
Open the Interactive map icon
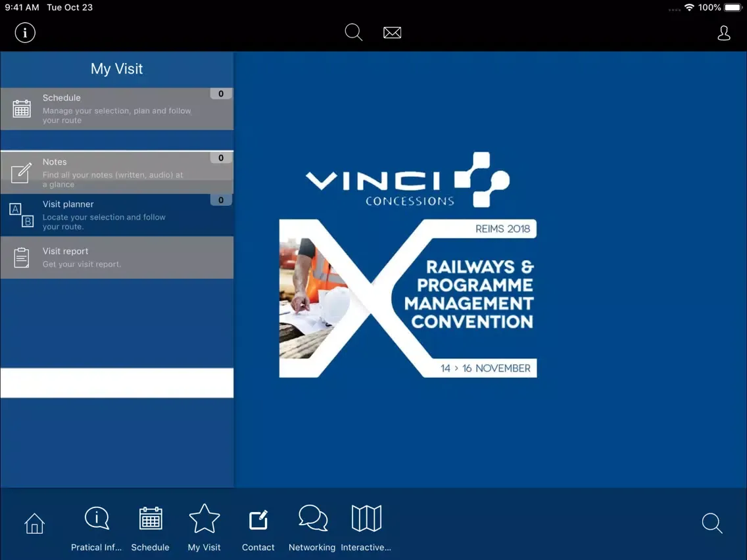coord(366,518)
